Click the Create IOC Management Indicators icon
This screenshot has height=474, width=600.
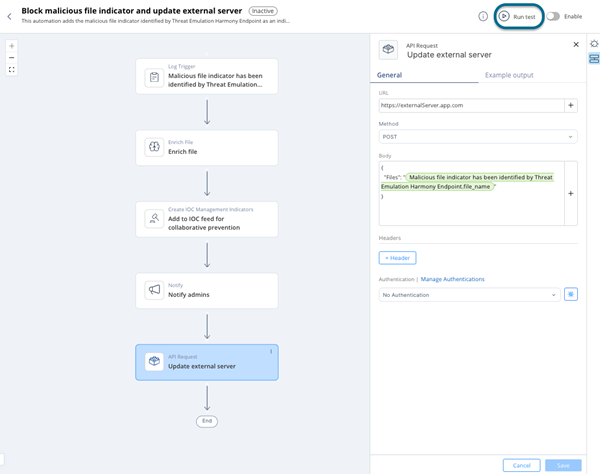click(x=154, y=219)
